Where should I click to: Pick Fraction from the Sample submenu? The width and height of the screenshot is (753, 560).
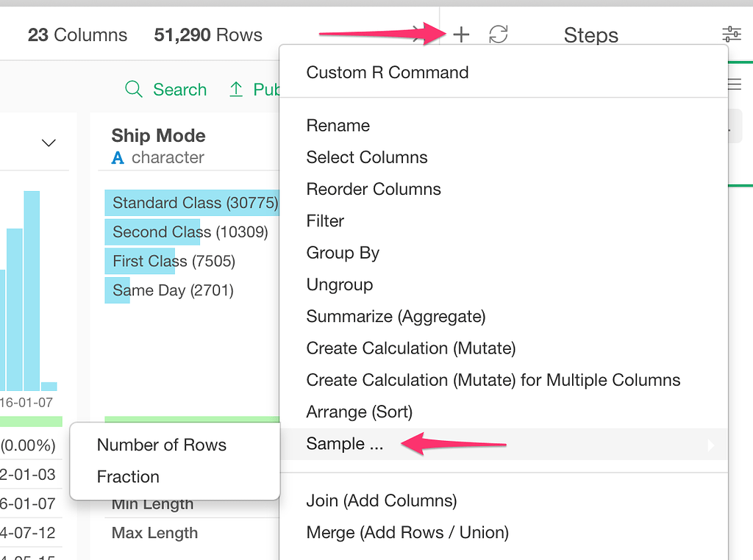(128, 477)
